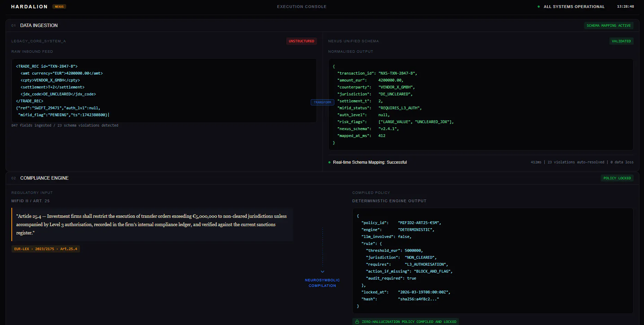This screenshot has width=644, height=325.
Task: Click the requires L3_AUTHORISATION line
Action: pyautogui.click(x=407, y=264)
